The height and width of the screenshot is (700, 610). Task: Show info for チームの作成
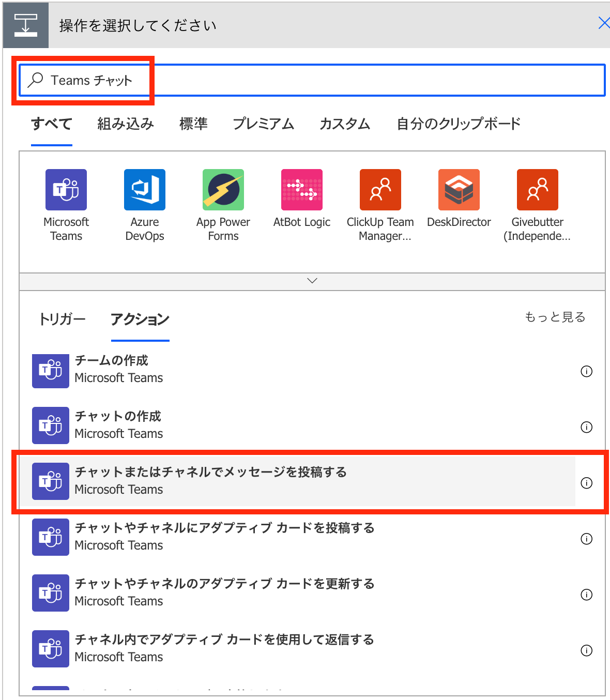tap(587, 371)
